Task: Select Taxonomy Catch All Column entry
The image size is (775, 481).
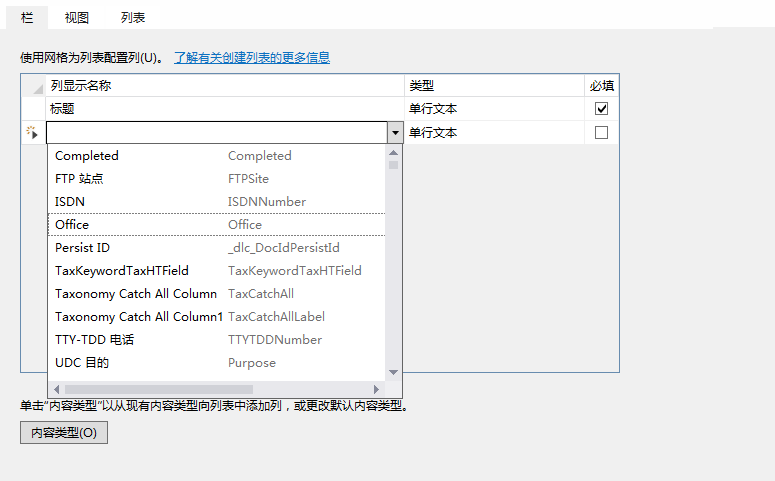Action: pyautogui.click(x=216, y=294)
